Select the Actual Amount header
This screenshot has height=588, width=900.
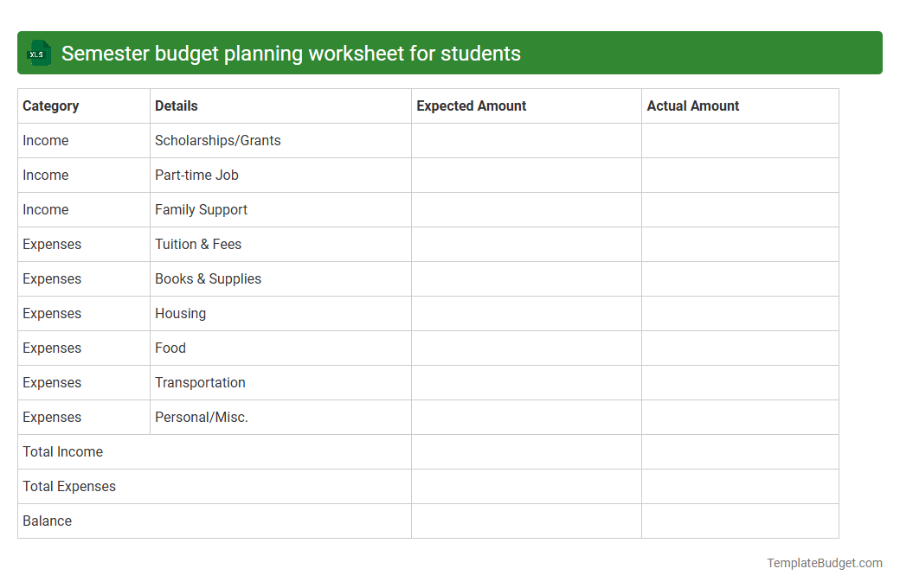[x=693, y=105]
